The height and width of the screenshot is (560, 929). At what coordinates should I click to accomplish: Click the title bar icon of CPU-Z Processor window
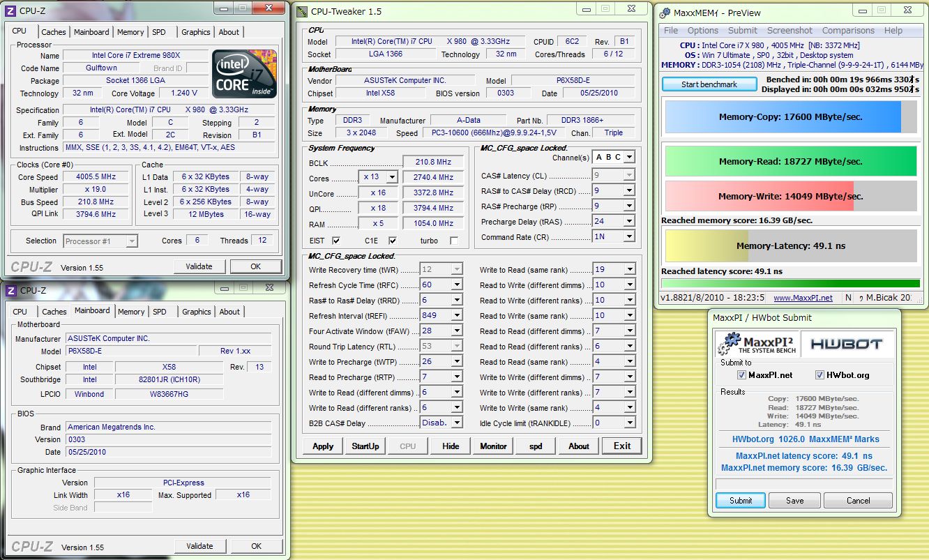point(11,10)
